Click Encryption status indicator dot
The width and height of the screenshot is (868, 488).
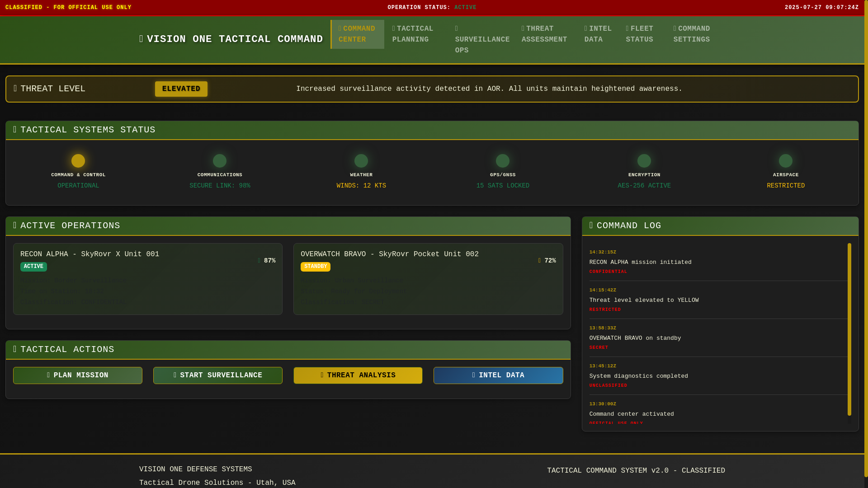[x=644, y=161]
